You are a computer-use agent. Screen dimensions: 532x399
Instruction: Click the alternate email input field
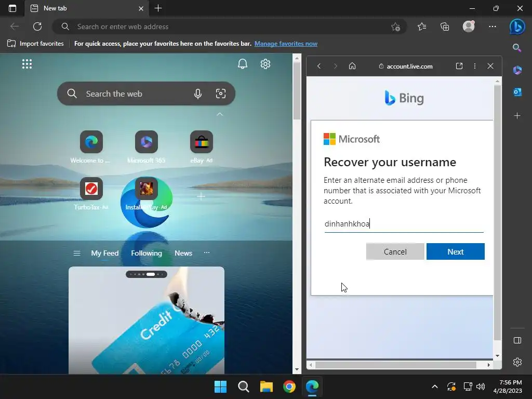coord(404,224)
